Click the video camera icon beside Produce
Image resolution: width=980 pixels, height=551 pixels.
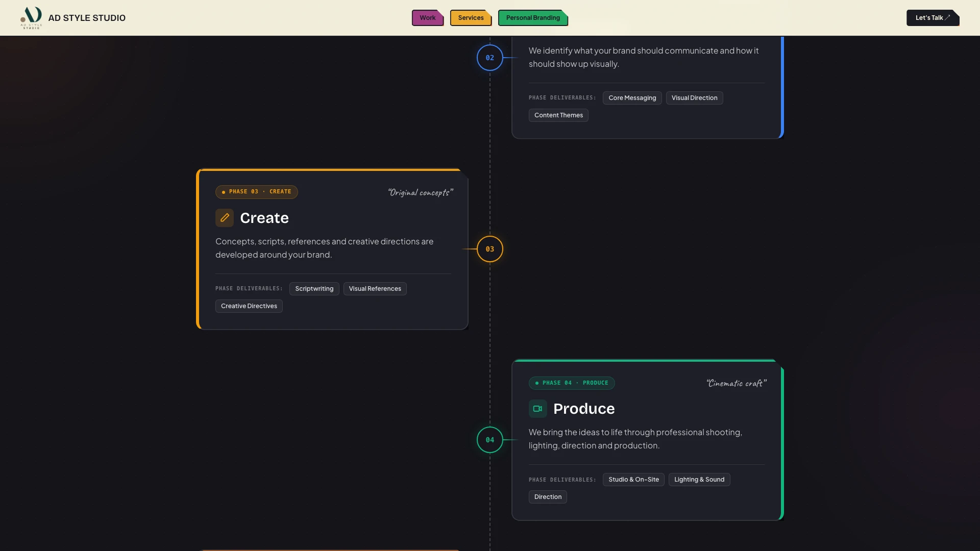pyautogui.click(x=538, y=409)
